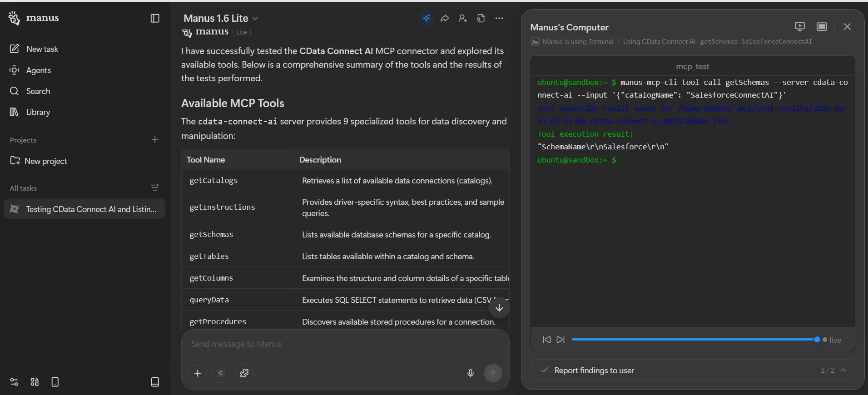
Task: Open the Manus 1.6 Lite model dropdown
Action: tap(221, 18)
